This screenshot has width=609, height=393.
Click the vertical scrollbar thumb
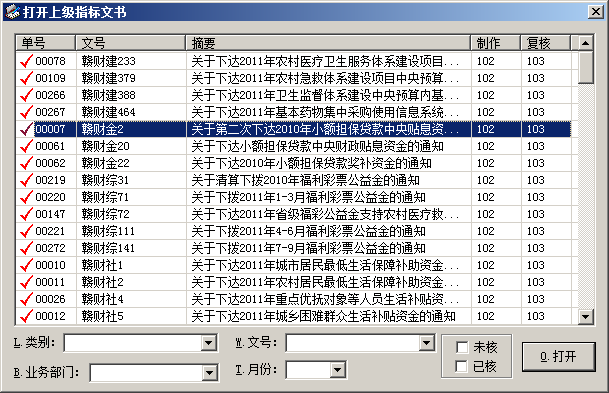(585, 67)
